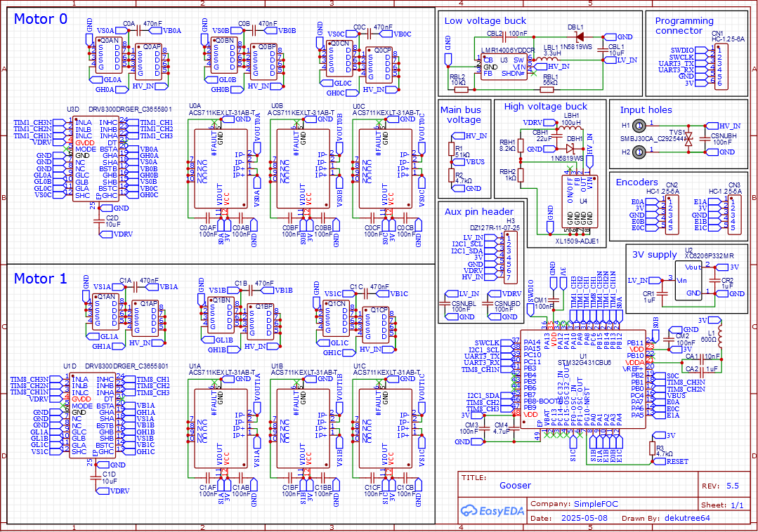Click the 'R1' 51kΩ resistor label
Viewport: 758px width, 532px height.
[x=459, y=149]
